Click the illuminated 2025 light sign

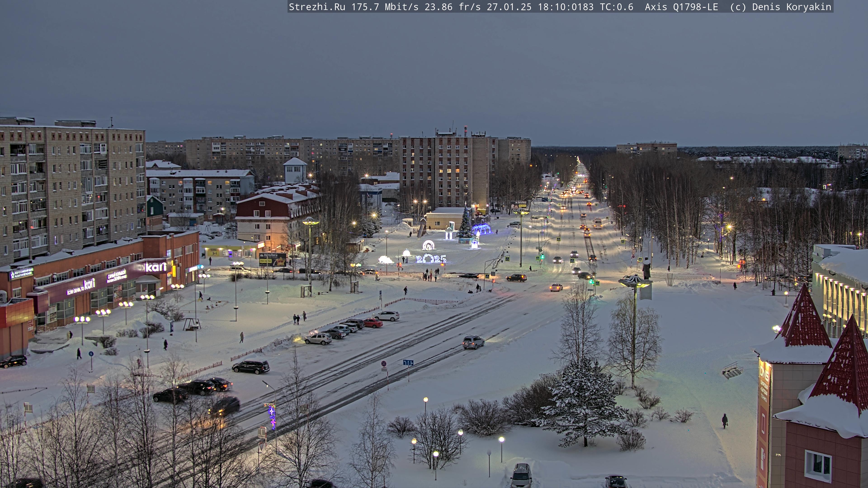431,259
